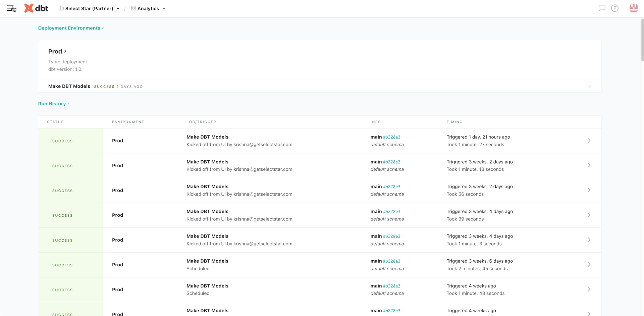Expand the Analytics project dropdown
This screenshot has height=316, width=644.
[x=148, y=8]
